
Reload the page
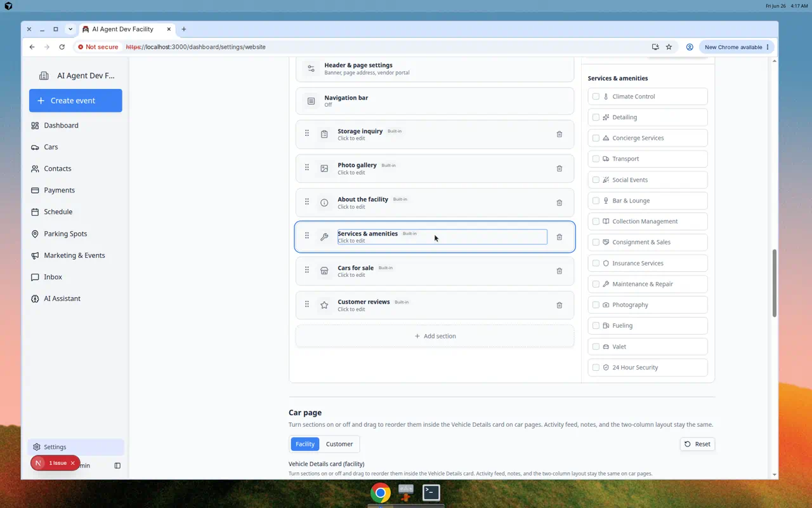(x=62, y=47)
